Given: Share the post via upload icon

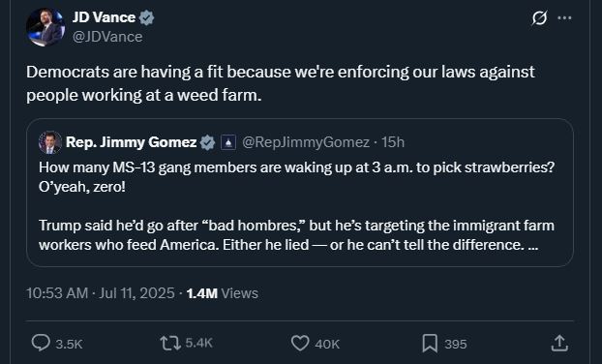Looking at the screenshot, I should pos(559,343).
